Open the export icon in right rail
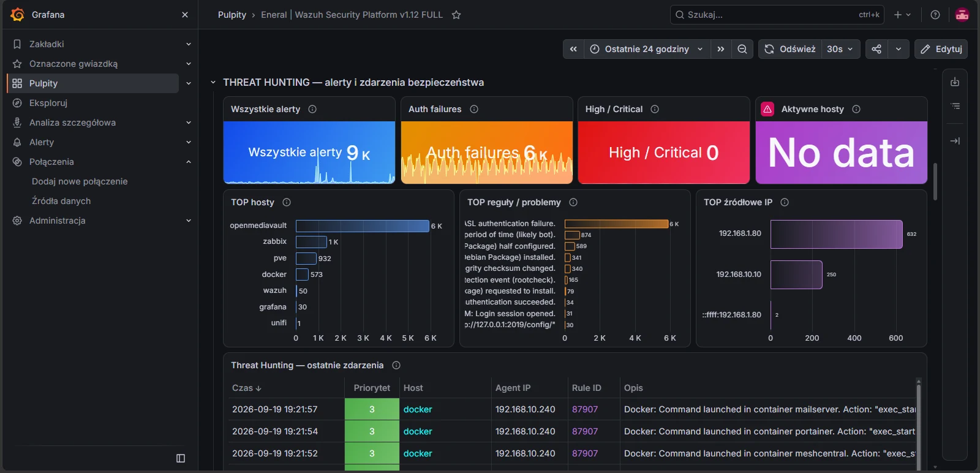Screen dimensions: 980x473 pos(955,82)
